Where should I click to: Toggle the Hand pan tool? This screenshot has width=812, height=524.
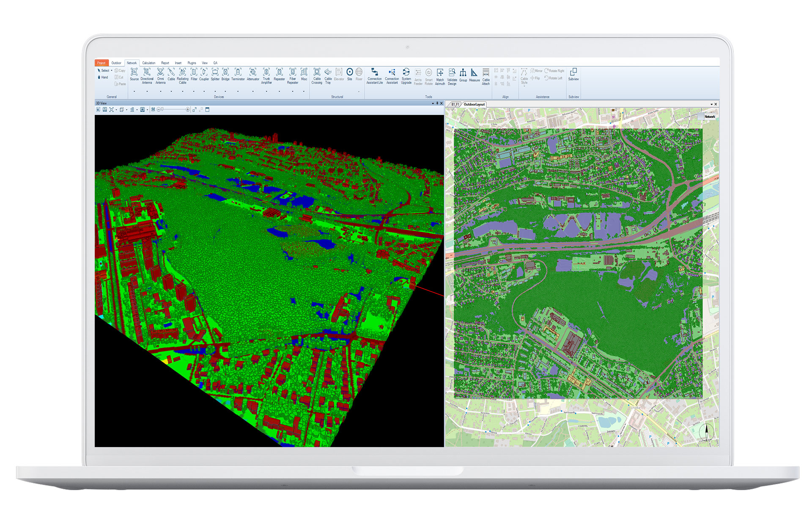103,77
